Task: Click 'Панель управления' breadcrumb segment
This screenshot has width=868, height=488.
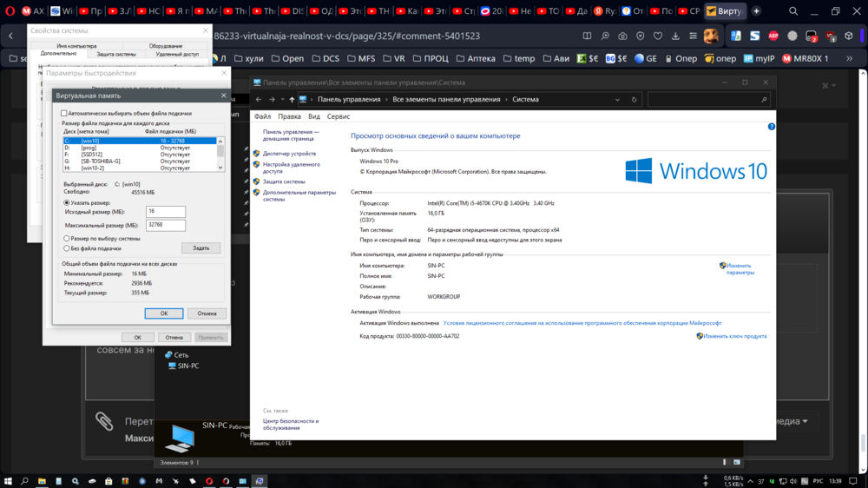Action: click(349, 100)
